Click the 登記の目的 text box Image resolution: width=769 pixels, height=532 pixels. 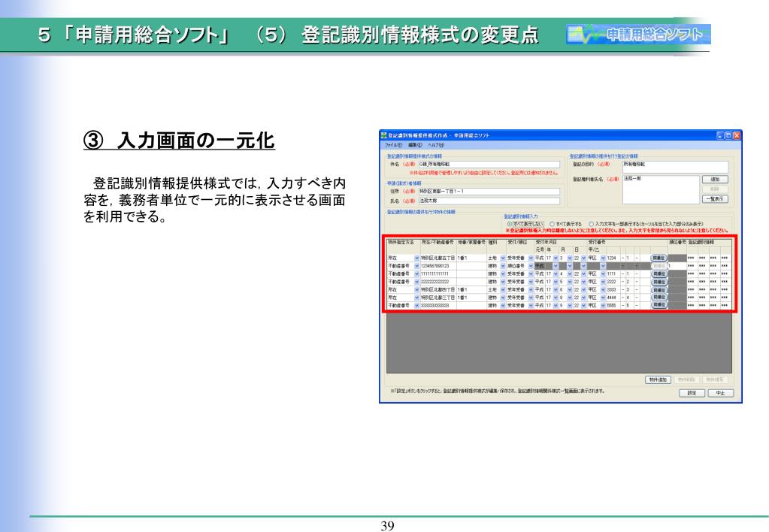pos(675,168)
